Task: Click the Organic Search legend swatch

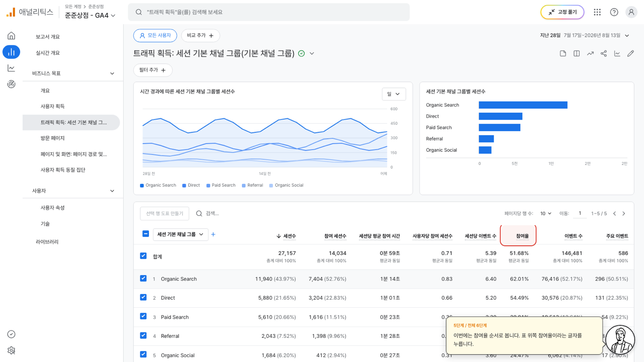Action: click(x=142, y=186)
